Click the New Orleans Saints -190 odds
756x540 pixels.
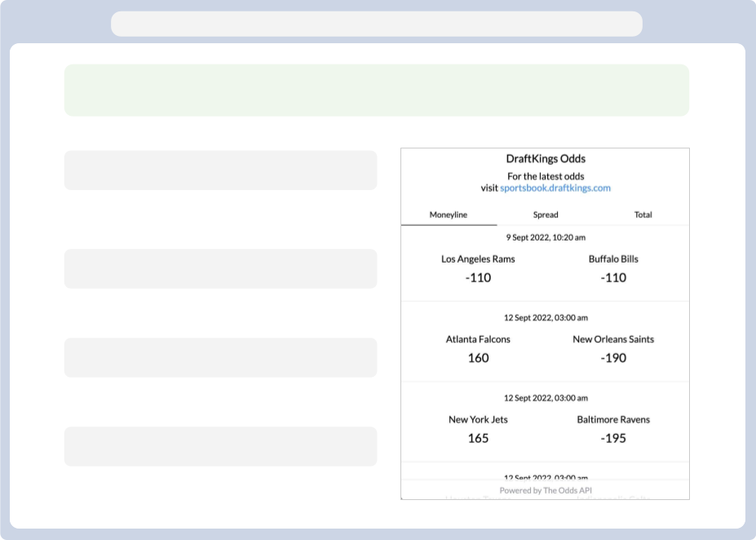point(613,358)
